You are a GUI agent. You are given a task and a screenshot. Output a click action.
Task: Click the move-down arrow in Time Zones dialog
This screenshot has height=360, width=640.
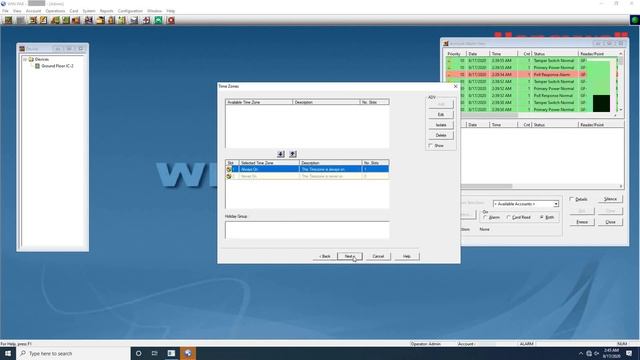281,154
